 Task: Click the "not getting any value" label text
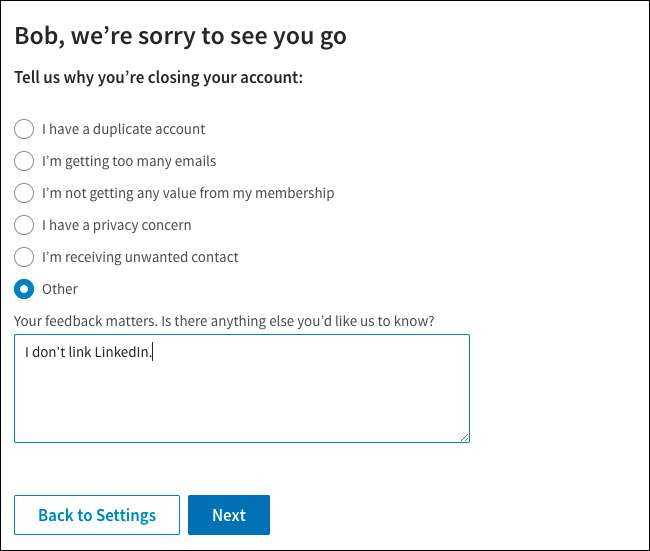pyautogui.click(x=188, y=193)
